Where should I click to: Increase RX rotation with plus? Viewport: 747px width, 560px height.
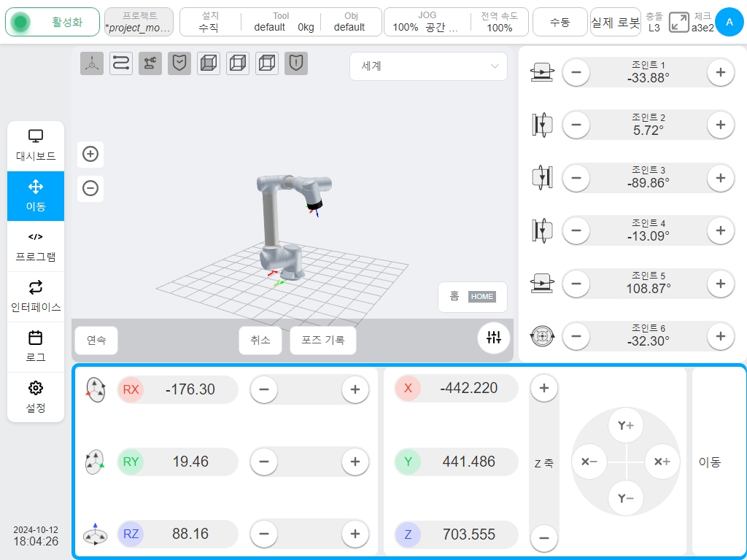[355, 389]
